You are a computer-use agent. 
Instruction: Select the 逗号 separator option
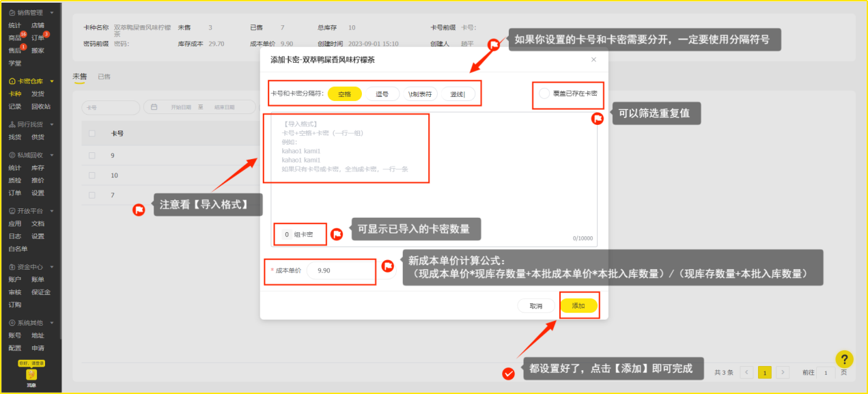pyautogui.click(x=382, y=94)
